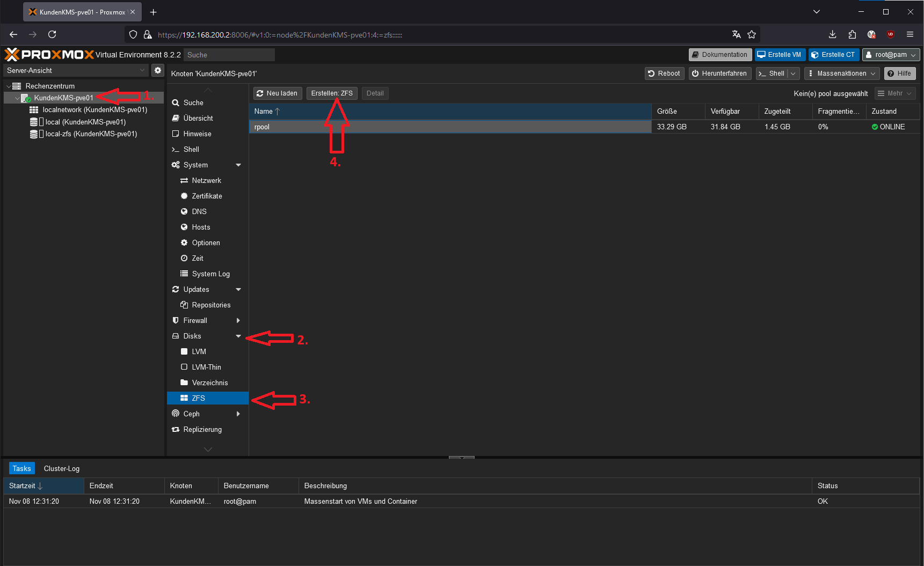This screenshot has width=924, height=566.
Task: Collapse the Rechenzentrum tree node
Action: [x=9, y=86]
